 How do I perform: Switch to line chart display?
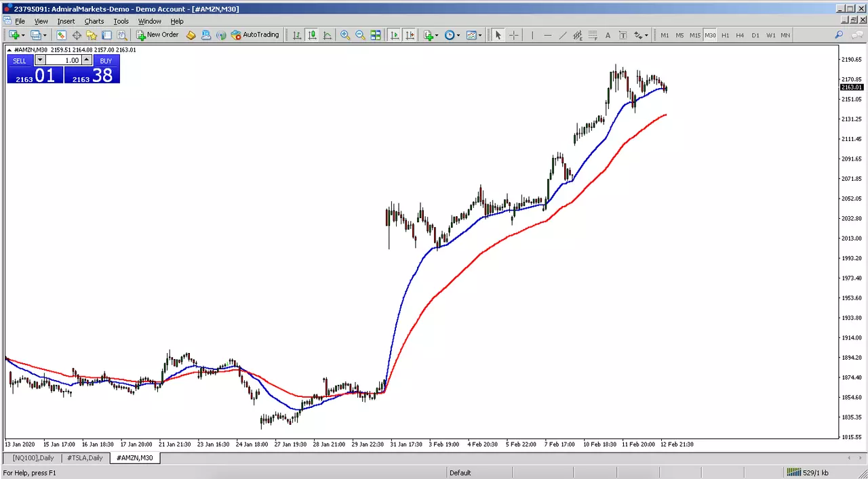[328, 35]
